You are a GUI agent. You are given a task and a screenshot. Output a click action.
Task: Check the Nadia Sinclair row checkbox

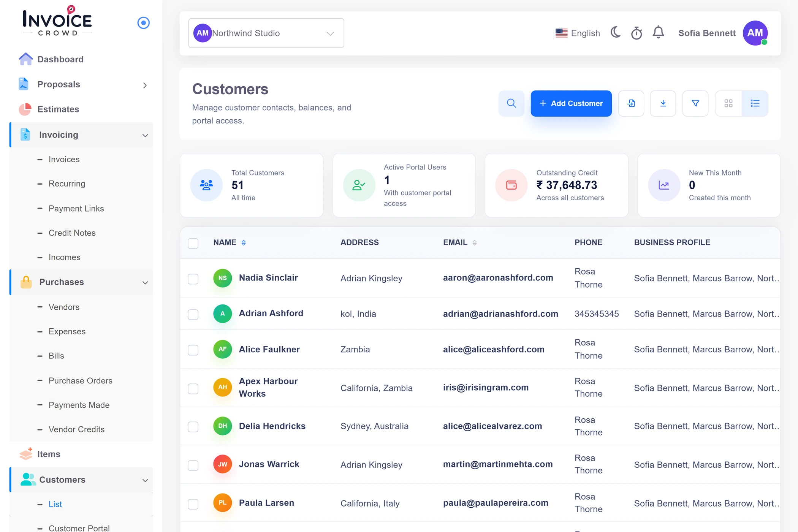[x=193, y=279]
